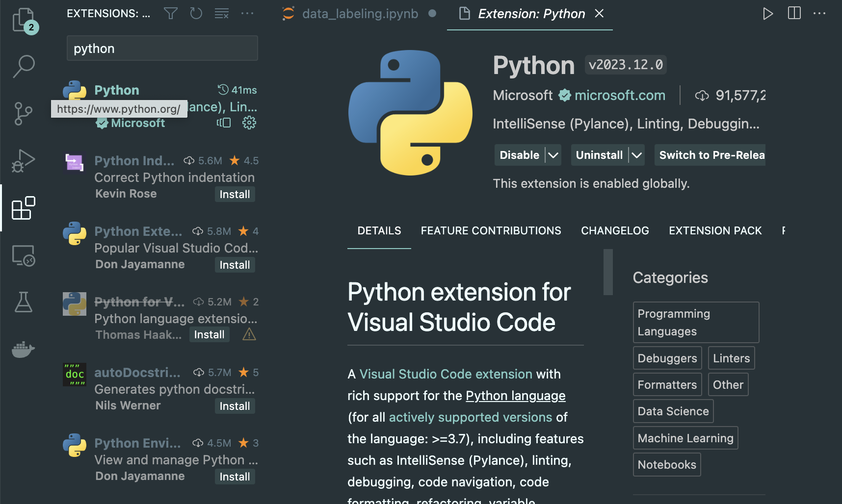
Task: Open the microsoft.com publisher link
Action: pyautogui.click(x=620, y=95)
